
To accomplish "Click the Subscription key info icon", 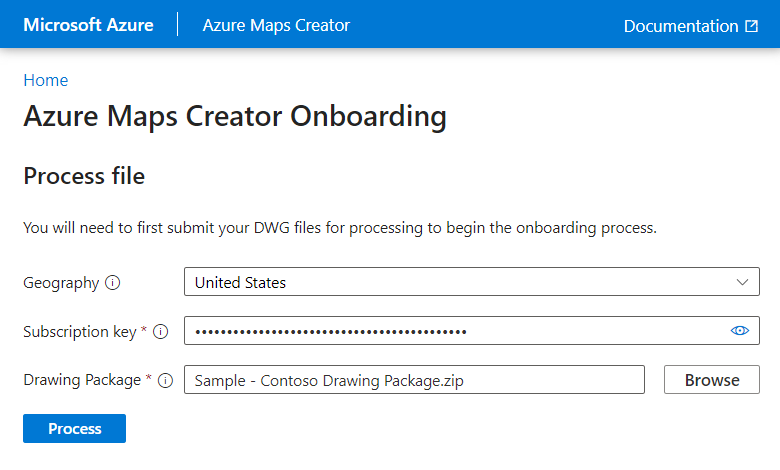I will [x=160, y=331].
